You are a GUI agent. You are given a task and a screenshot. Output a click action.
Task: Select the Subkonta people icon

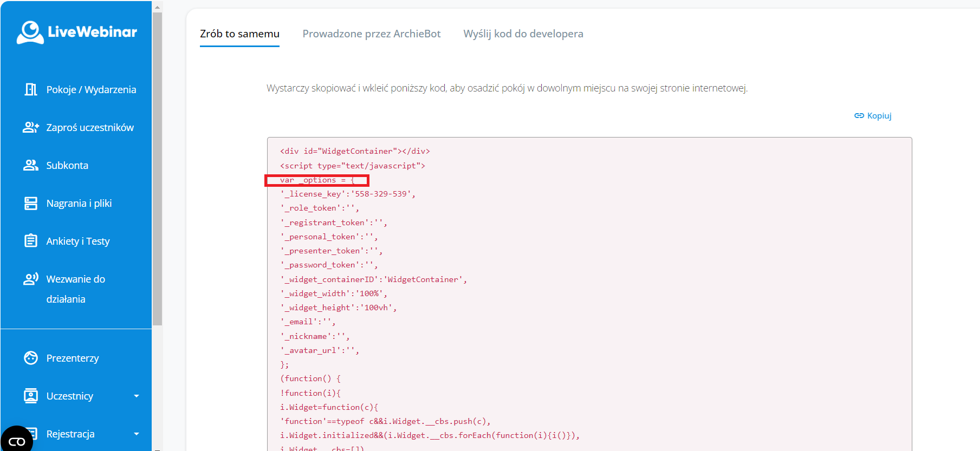31,165
